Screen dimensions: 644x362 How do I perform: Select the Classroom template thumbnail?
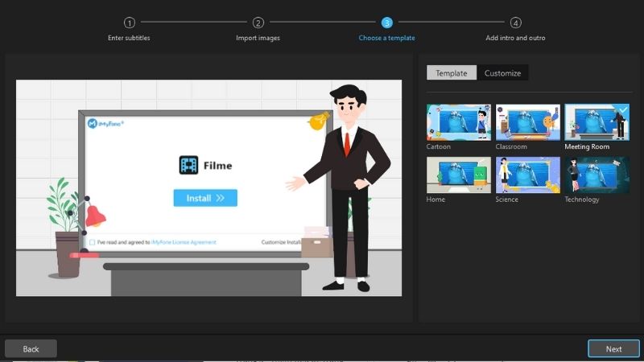pos(528,122)
